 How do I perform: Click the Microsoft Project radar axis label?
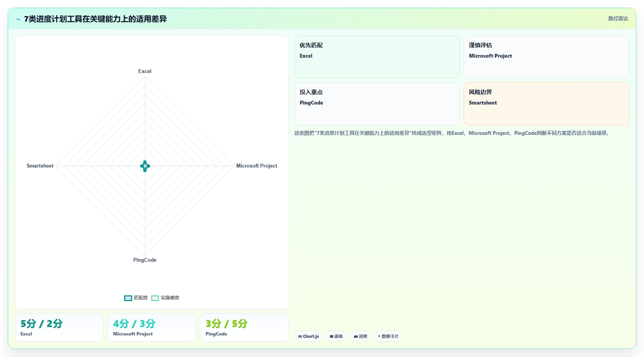[x=256, y=166]
